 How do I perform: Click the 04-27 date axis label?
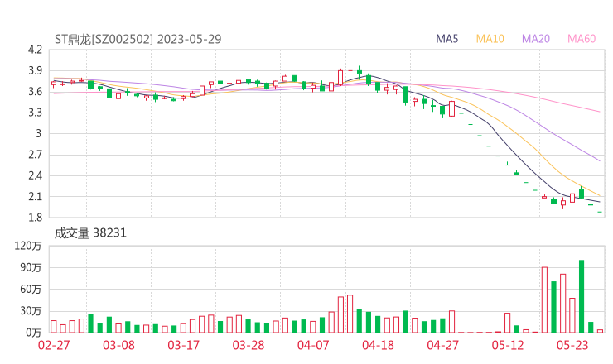click(x=443, y=345)
